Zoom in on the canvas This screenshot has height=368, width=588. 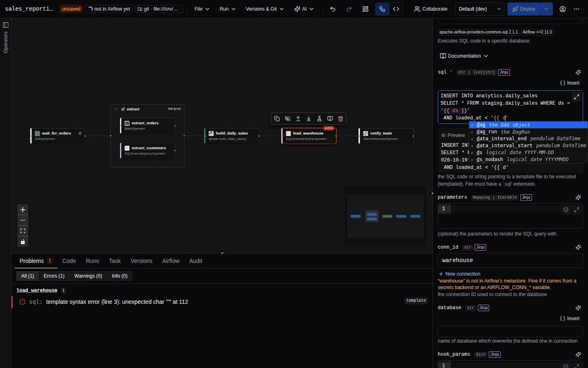(23, 210)
